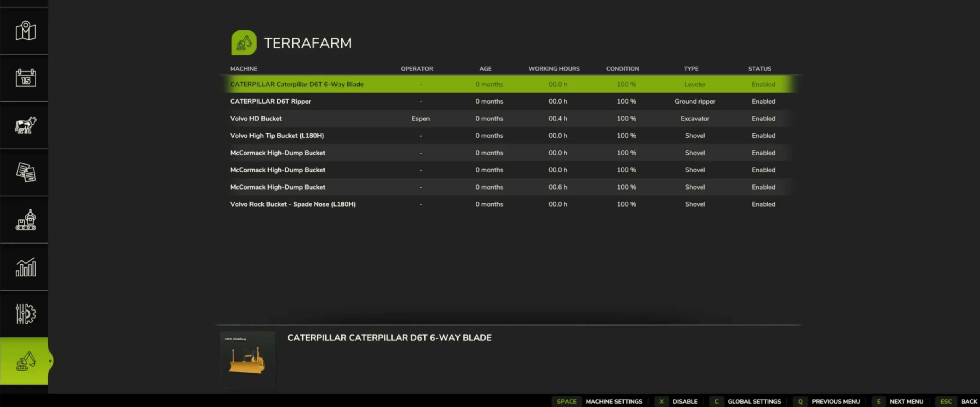This screenshot has width=980, height=407.
Task: Open the contracts documents icon
Action: (x=25, y=172)
